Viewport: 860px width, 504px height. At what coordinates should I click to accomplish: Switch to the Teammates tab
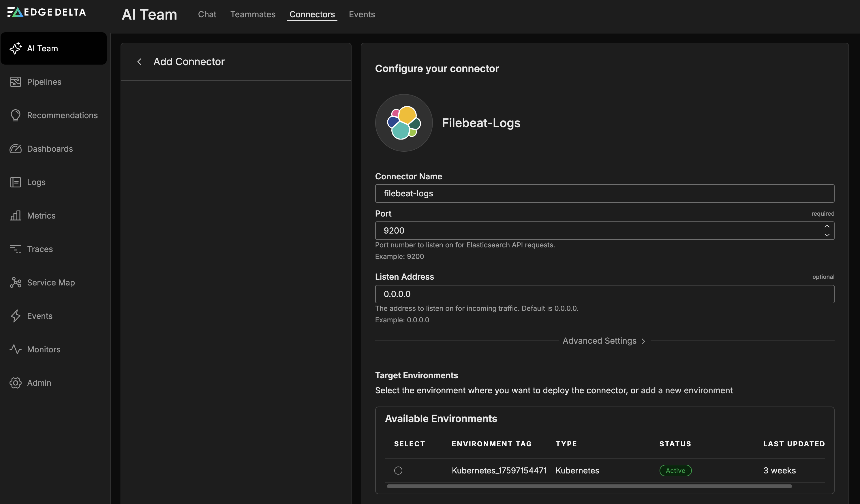tap(253, 14)
